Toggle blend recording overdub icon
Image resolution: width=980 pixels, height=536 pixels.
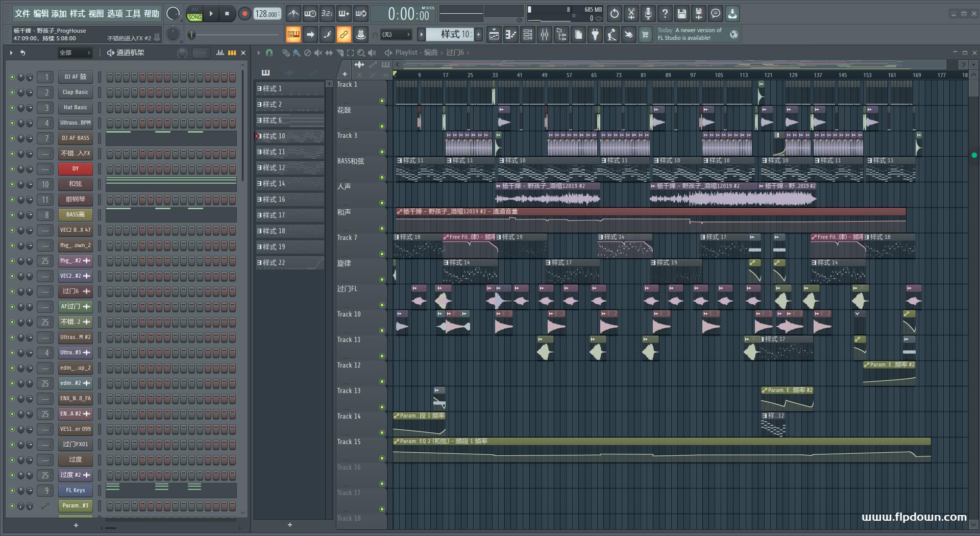coord(344,14)
